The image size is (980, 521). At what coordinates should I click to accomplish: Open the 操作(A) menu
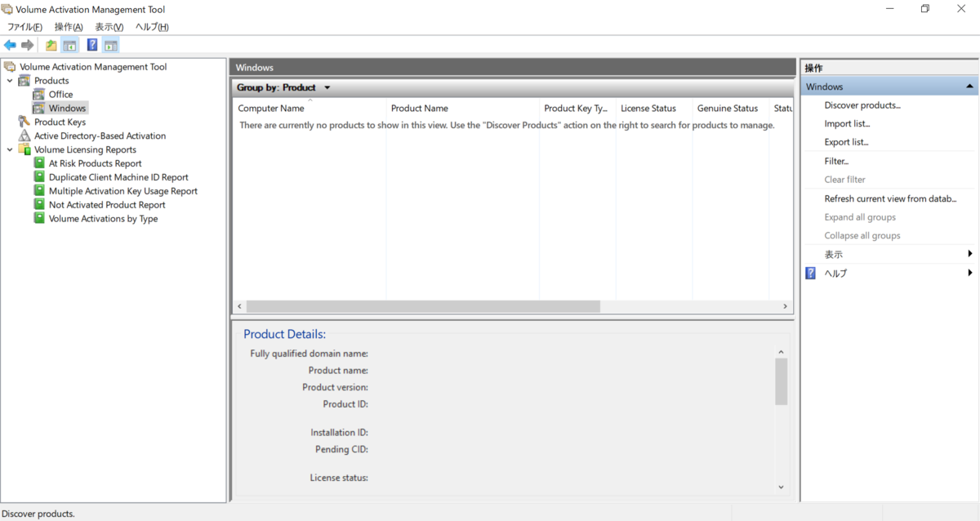pos(69,27)
